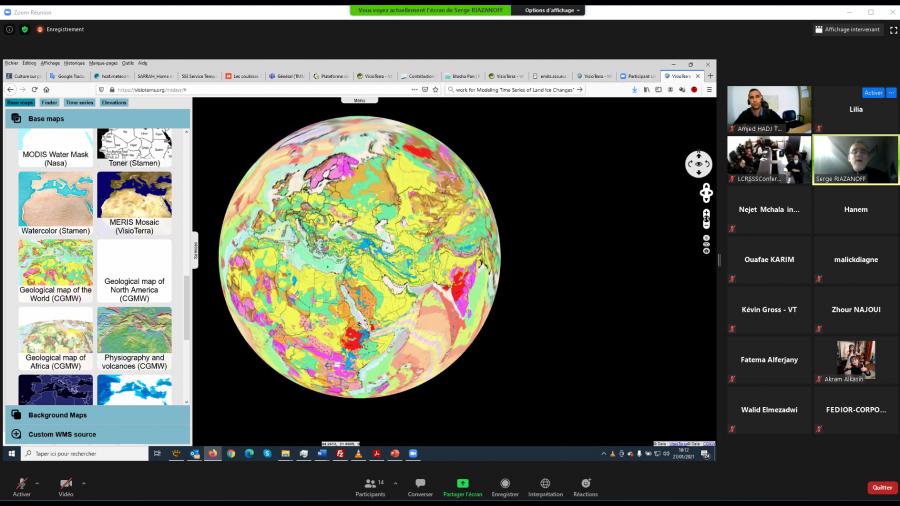Click the green Partager l'écran button
Viewport: 900px width, 506px height.
[463, 487]
